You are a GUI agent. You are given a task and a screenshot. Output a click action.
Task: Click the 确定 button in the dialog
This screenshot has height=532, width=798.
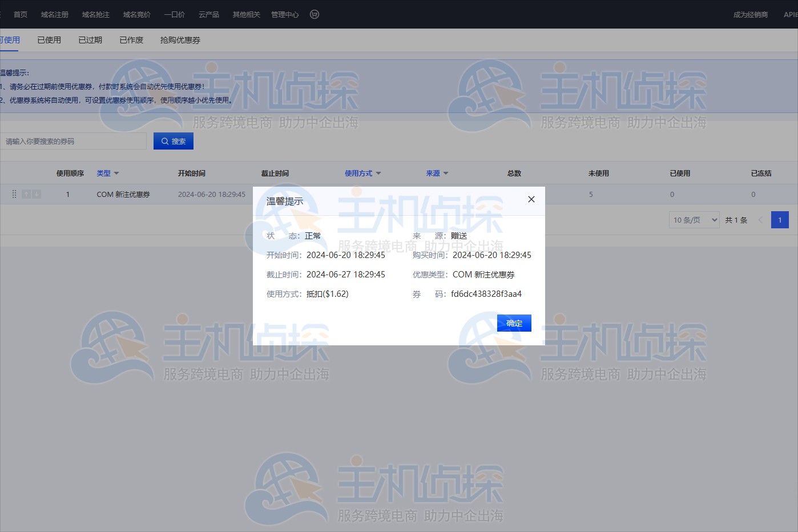pos(514,323)
